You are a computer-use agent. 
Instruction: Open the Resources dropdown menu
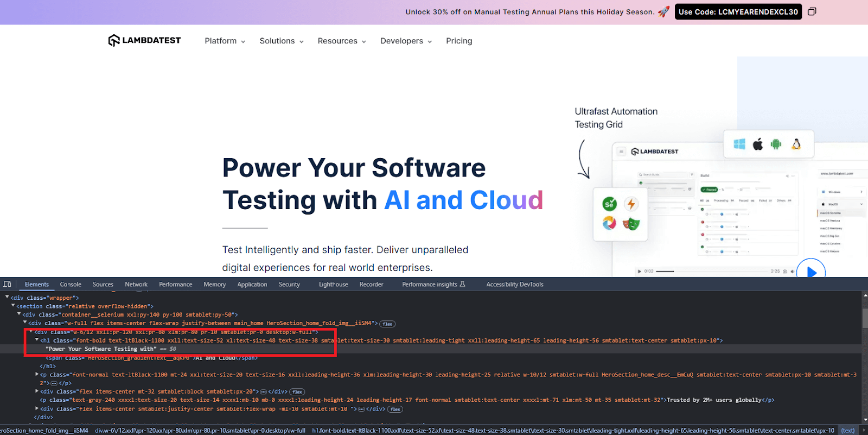(x=342, y=41)
